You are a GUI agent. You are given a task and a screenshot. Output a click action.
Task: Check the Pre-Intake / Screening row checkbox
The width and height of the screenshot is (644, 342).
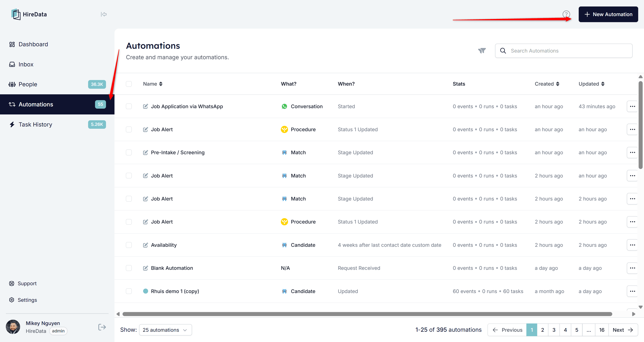(129, 152)
